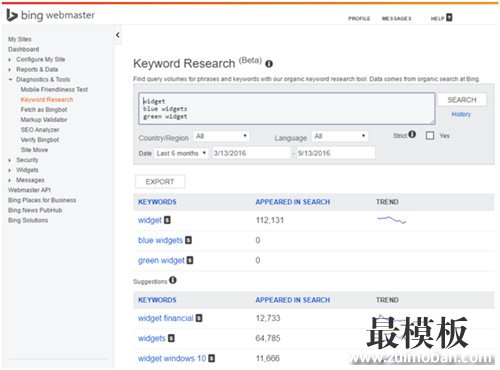This screenshot has height=370, width=500.
Task: Open Fetch as Bingbot
Action: click(44, 109)
